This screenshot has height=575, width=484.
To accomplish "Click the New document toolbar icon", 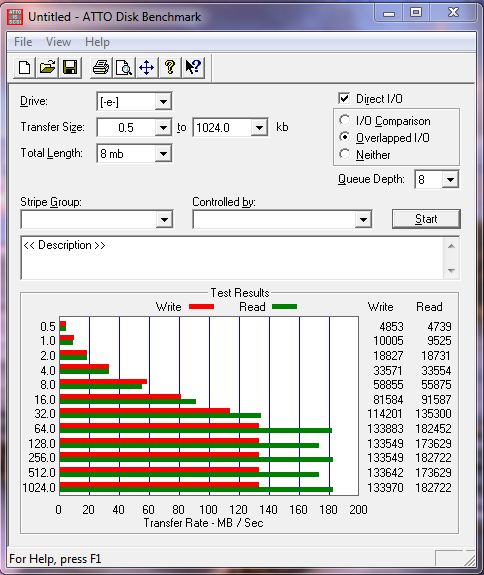I will [x=25, y=67].
